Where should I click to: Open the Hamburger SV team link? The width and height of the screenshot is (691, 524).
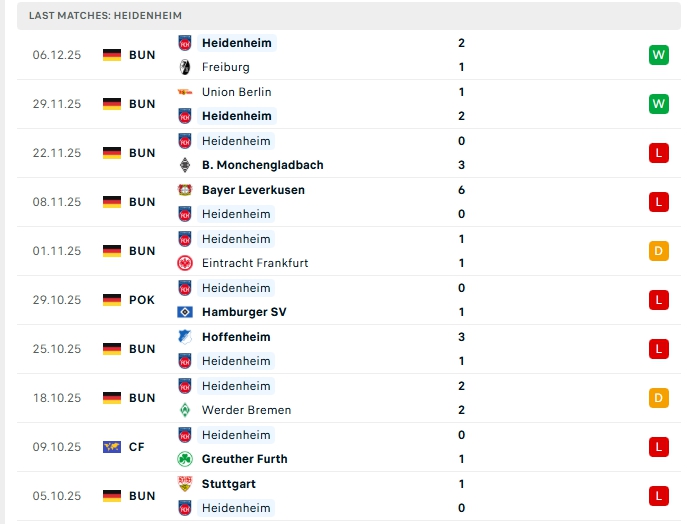[244, 312]
